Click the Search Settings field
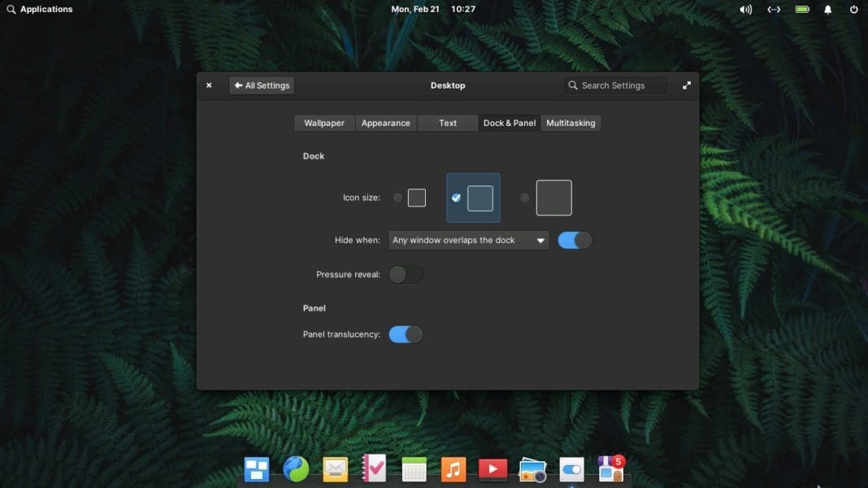The image size is (868, 488). [x=615, y=85]
